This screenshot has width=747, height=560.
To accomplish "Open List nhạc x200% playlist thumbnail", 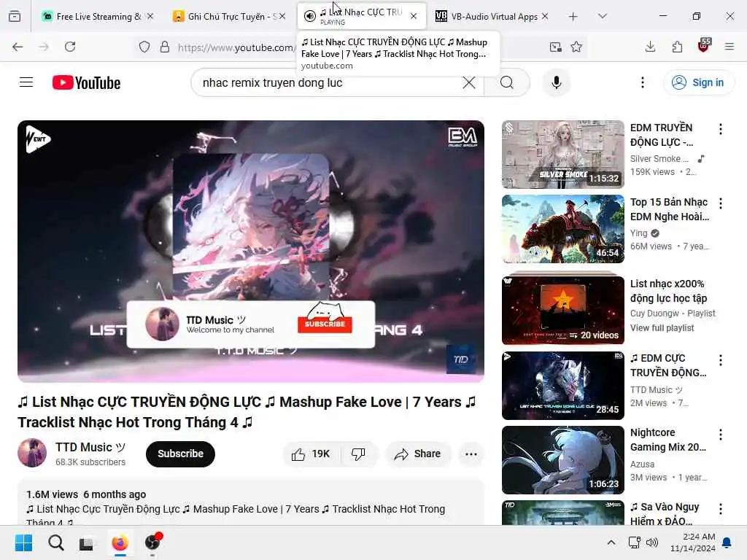I will (562, 308).
